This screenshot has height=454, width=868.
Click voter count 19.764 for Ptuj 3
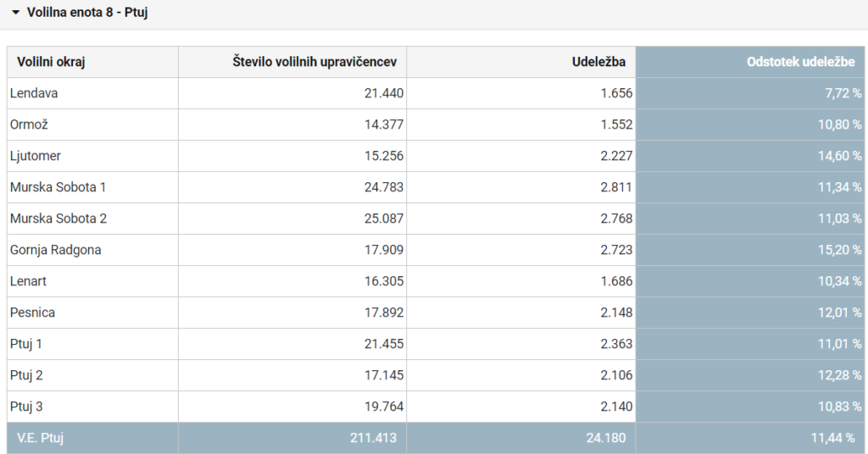click(384, 407)
